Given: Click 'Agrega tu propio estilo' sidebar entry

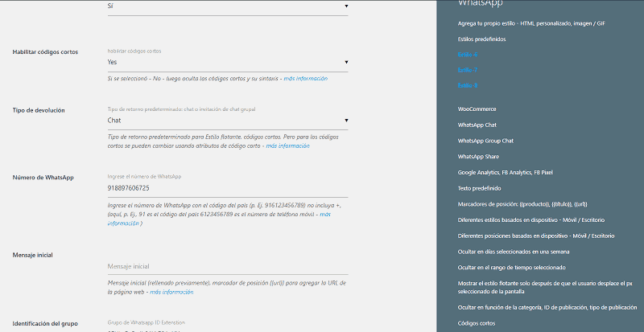Looking at the screenshot, I should 531,23.
